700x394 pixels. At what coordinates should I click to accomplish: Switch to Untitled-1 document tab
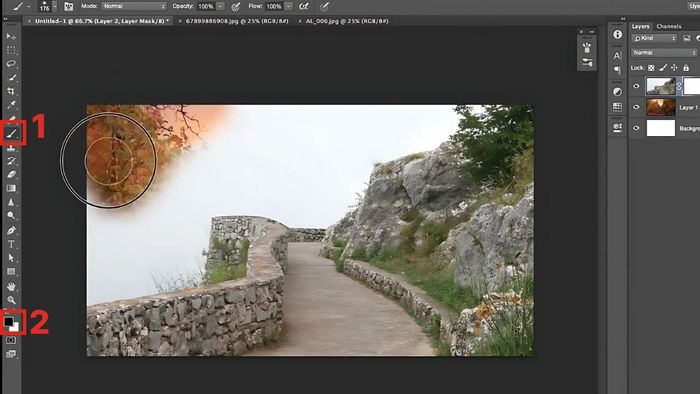point(102,21)
